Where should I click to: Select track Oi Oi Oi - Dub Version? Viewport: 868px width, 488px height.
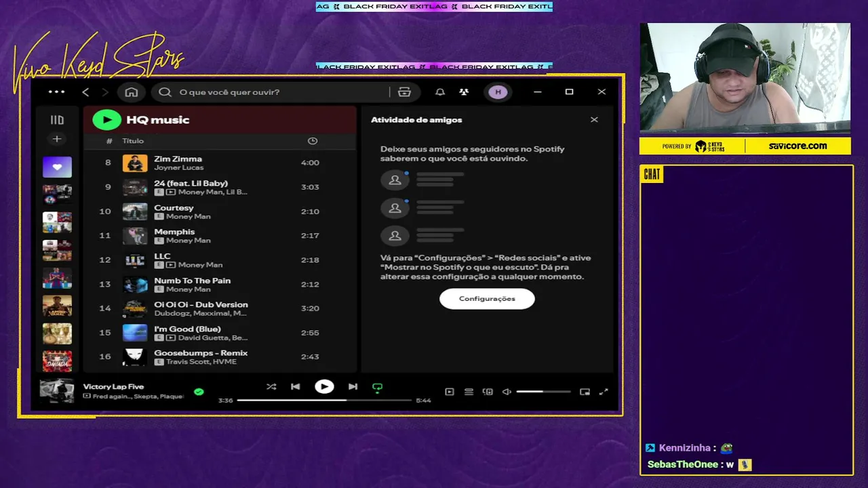click(x=220, y=308)
